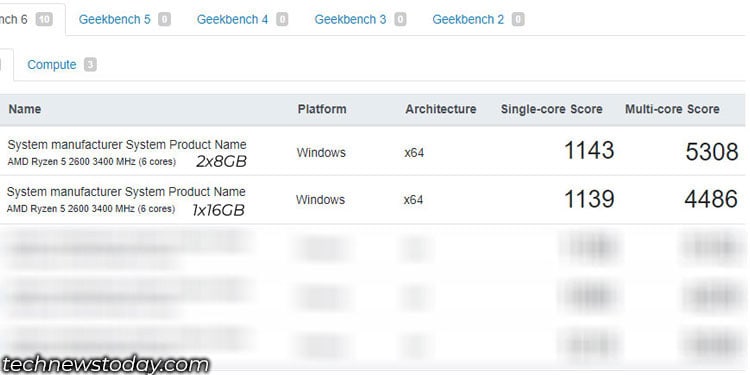Viewport: 750px width, 375px height.
Task: Click the Multi-core Score column header
Action: (x=672, y=109)
